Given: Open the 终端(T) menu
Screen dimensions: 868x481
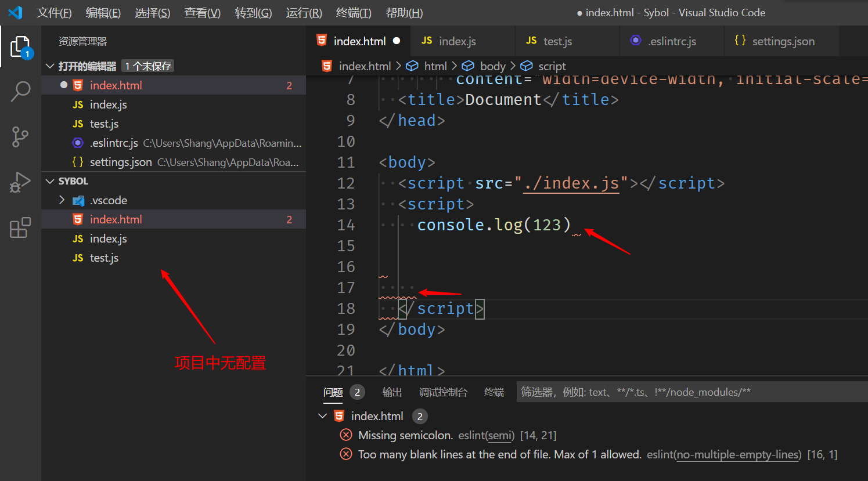Looking at the screenshot, I should point(354,13).
